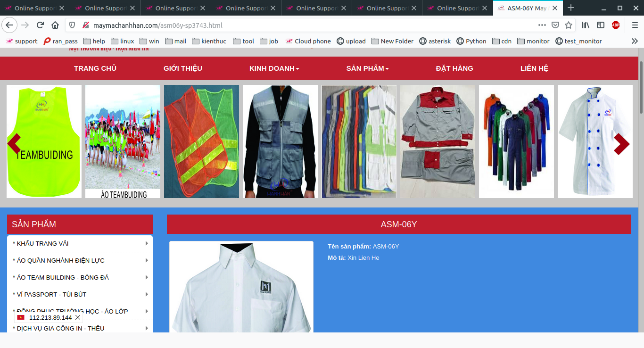Open the cdn bookmark folder
644x348 pixels.
[502, 41]
